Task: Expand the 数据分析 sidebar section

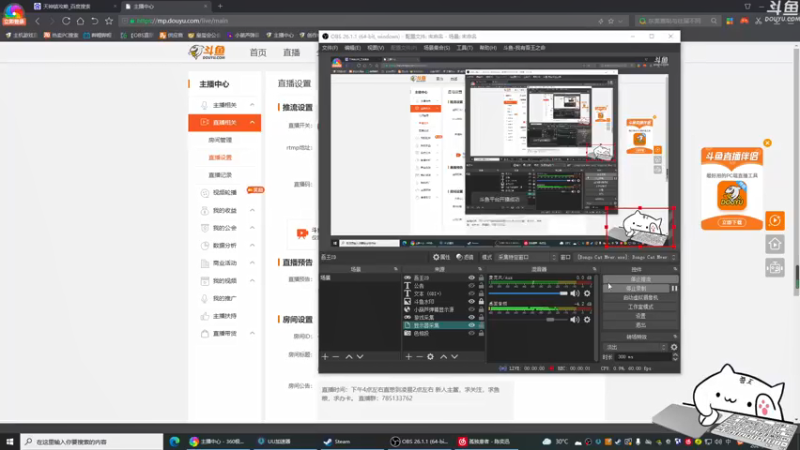Action: [x=252, y=245]
